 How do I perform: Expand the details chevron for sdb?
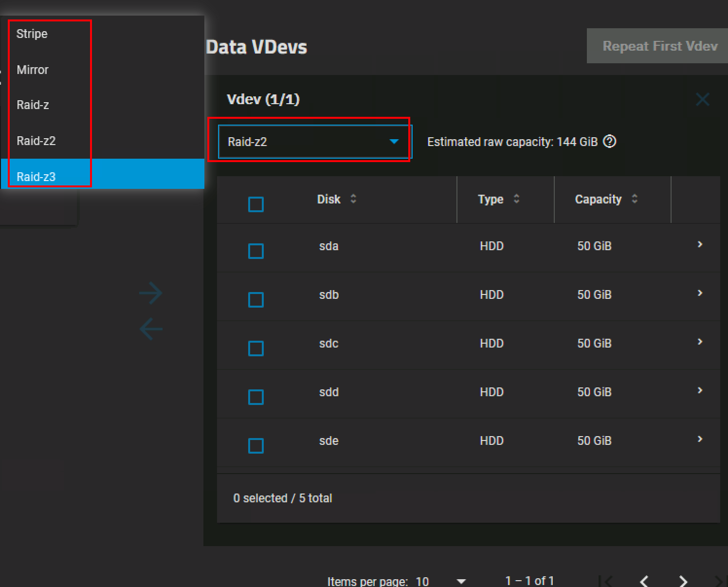700,293
